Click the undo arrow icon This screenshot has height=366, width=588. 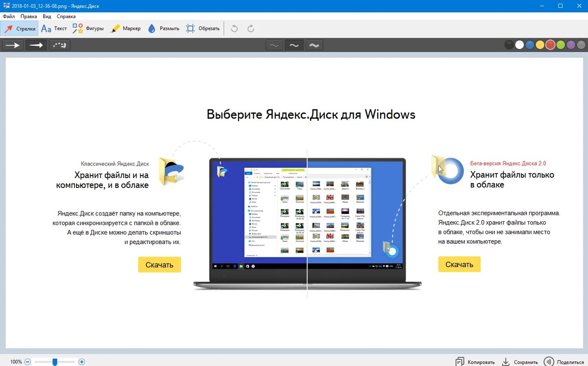coord(234,28)
